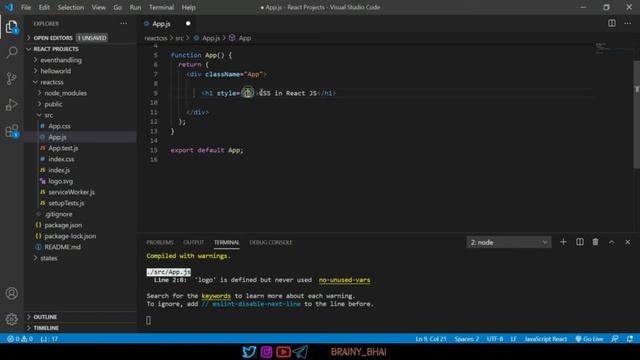This screenshot has height=360, width=640.
Task: Open the Run menu
Action: click(x=135, y=7)
